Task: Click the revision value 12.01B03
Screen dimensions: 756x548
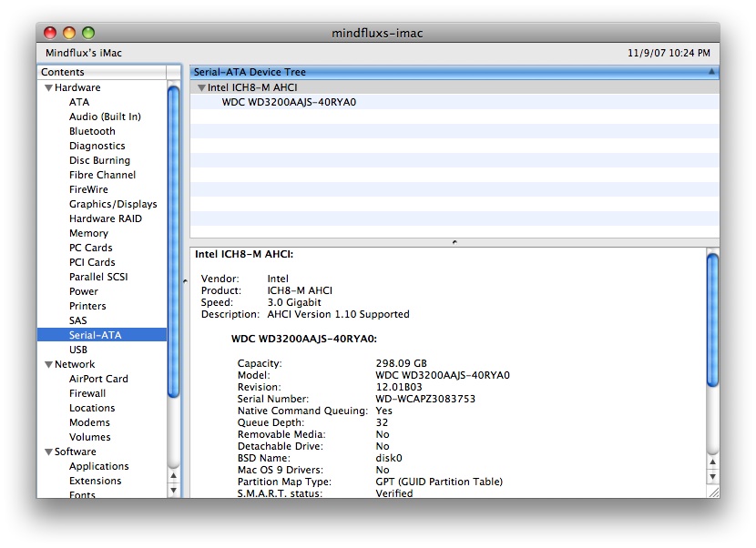Action: coord(399,387)
